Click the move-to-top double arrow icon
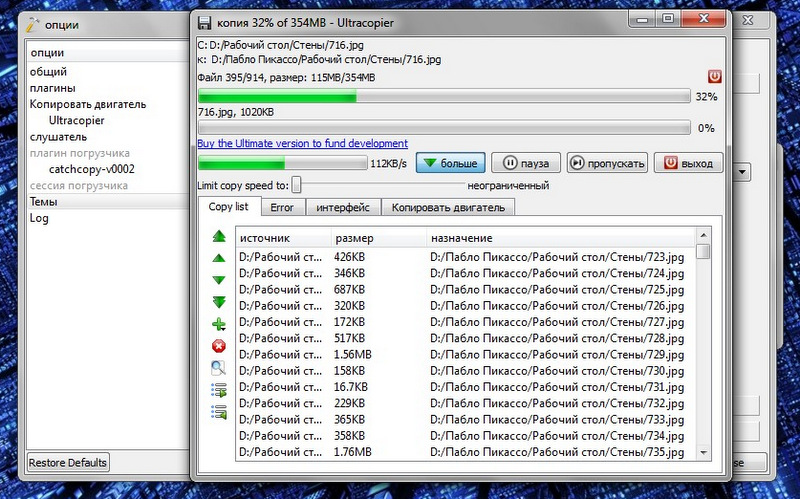 [x=219, y=236]
